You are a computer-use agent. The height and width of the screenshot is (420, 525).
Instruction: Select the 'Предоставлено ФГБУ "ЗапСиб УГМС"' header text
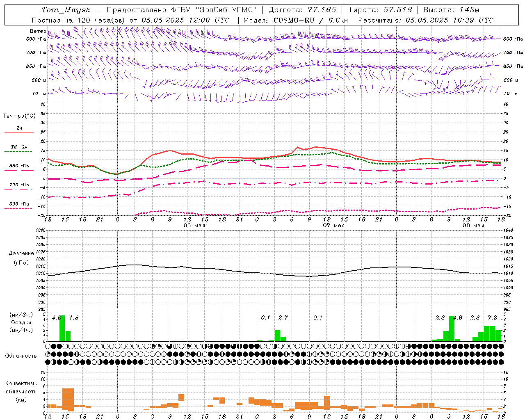point(181,10)
